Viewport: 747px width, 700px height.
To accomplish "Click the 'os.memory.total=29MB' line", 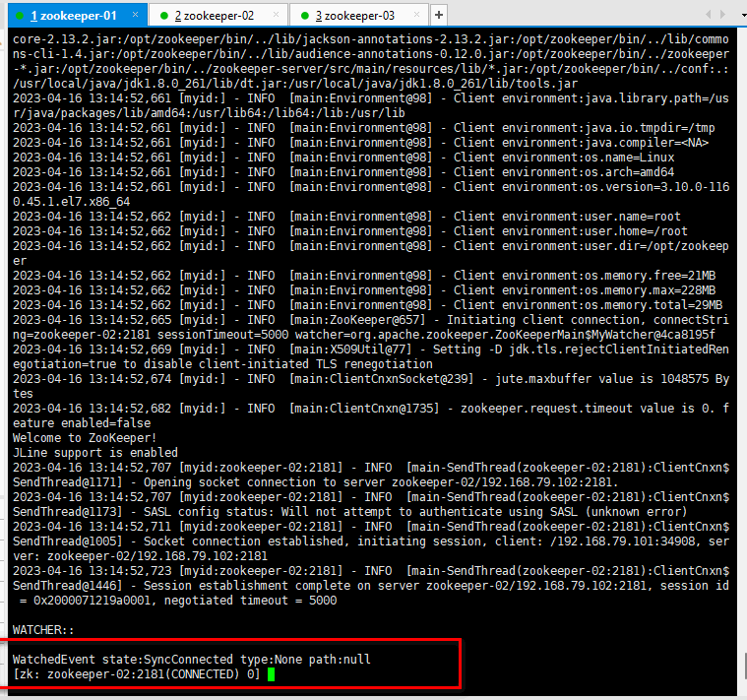I will click(x=368, y=305).
